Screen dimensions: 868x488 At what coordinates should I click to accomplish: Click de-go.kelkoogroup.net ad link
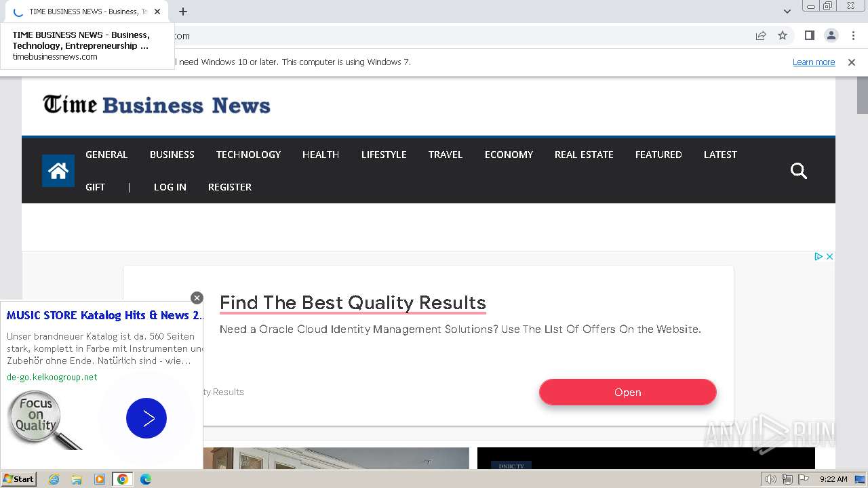[52, 377]
